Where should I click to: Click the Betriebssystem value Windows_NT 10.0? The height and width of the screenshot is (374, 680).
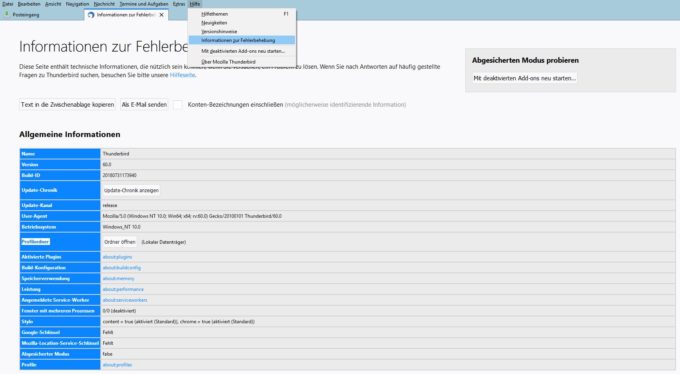coord(122,227)
